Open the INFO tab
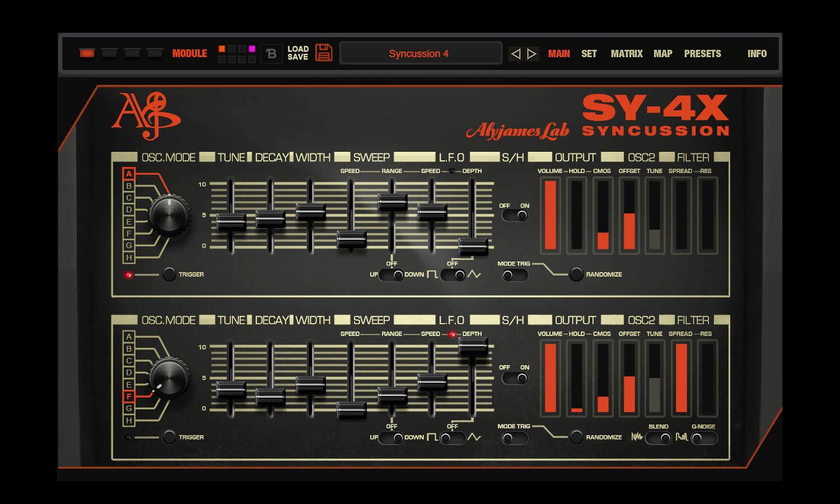 click(x=757, y=54)
